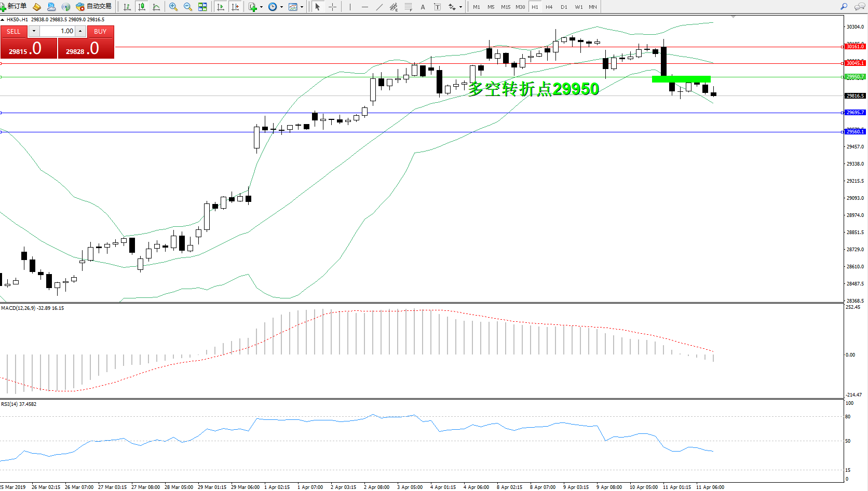This screenshot has height=491, width=868.
Task: Switch to M15 timeframe
Action: click(x=505, y=7)
